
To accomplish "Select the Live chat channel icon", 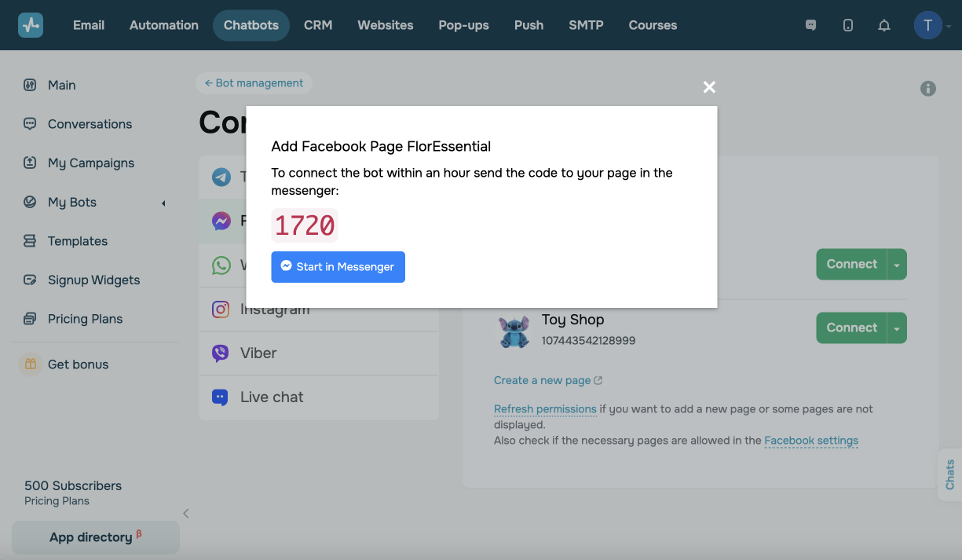I will click(221, 397).
